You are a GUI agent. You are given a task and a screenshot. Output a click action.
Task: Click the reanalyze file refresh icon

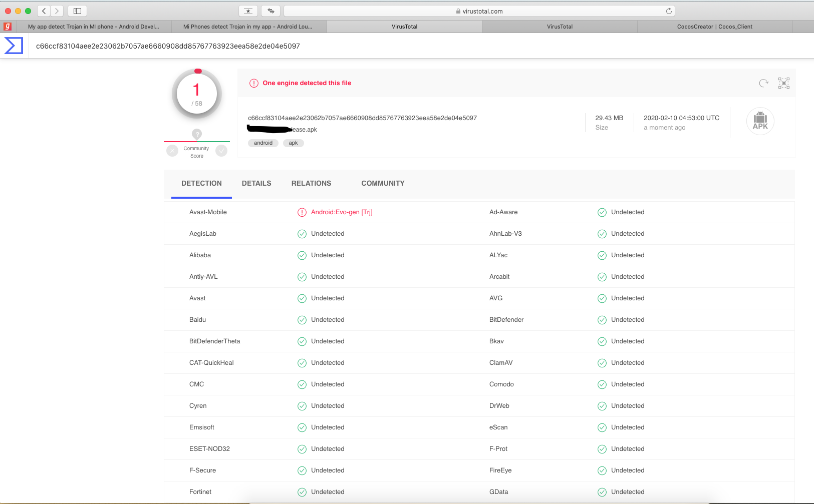763,83
